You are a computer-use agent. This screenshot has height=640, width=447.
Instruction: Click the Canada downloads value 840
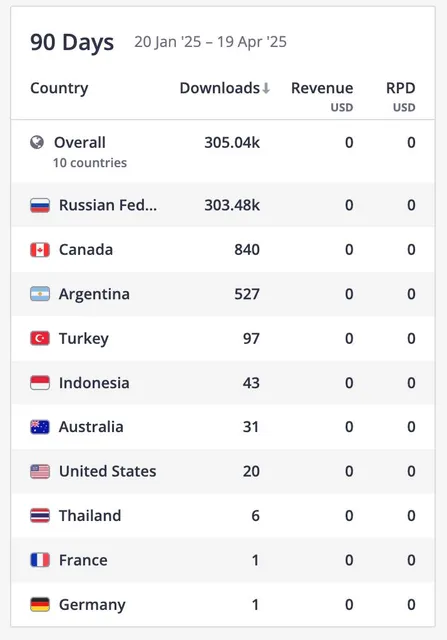click(x=247, y=250)
